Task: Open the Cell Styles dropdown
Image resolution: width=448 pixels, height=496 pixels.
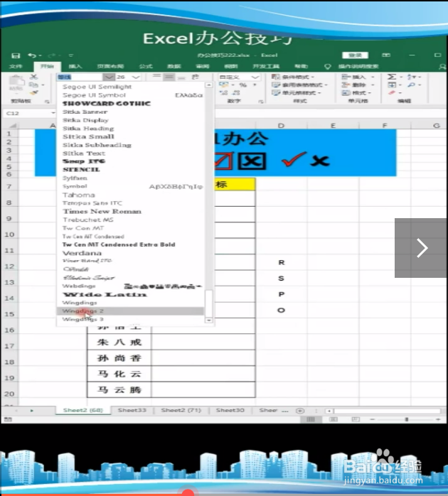Action: (x=297, y=92)
